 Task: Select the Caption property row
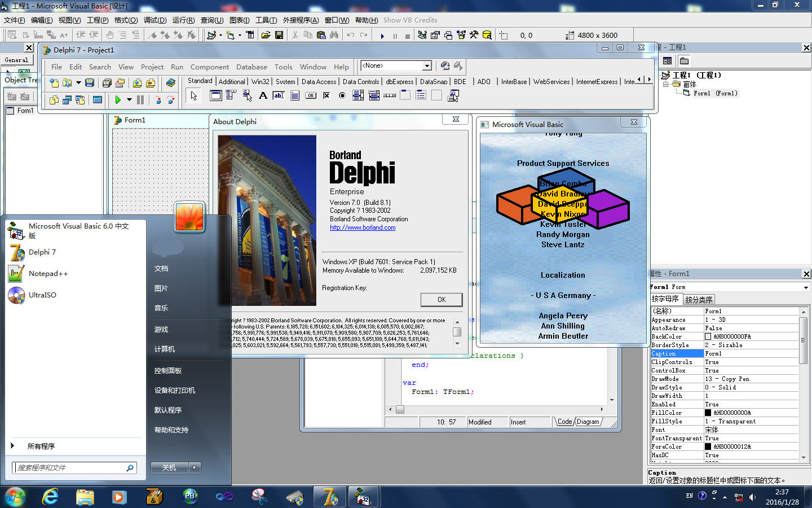(725, 353)
